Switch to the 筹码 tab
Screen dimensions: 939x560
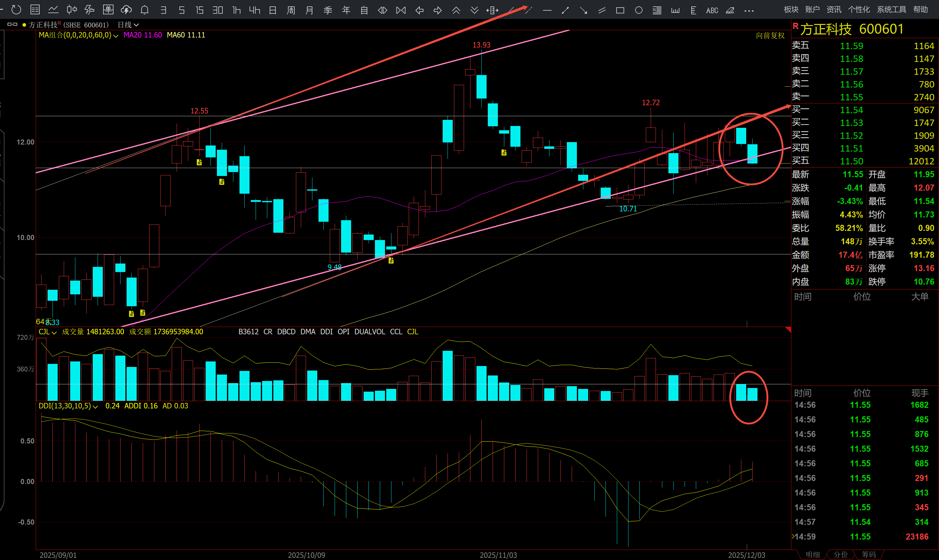pos(869,555)
